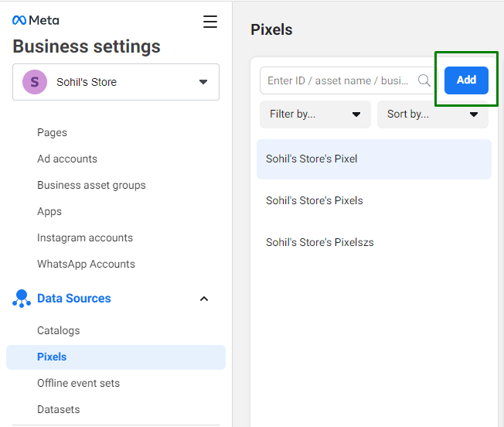Select Sohil's Store's Pixel row
504x427 pixels.
tap(374, 159)
